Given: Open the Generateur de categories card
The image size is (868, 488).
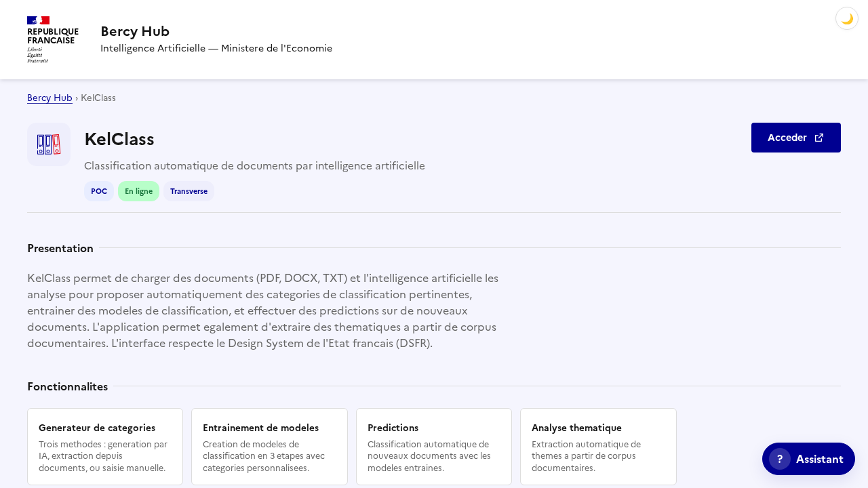Looking at the screenshot, I should (105, 447).
